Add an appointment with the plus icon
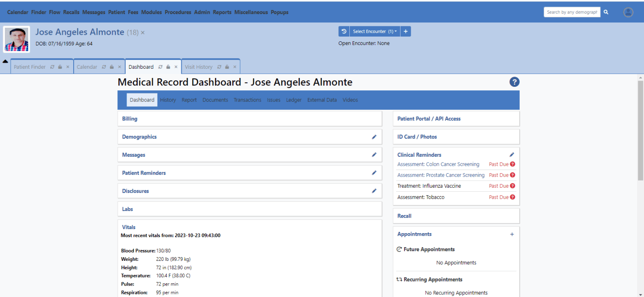The width and height of the screenshot is (644, 297). coord(512,234)
